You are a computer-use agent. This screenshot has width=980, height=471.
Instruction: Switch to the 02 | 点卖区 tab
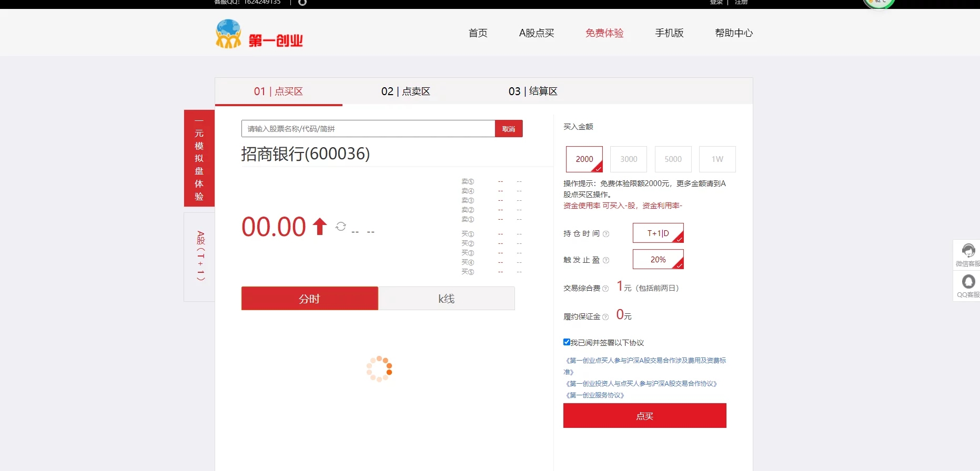[406, 91]
